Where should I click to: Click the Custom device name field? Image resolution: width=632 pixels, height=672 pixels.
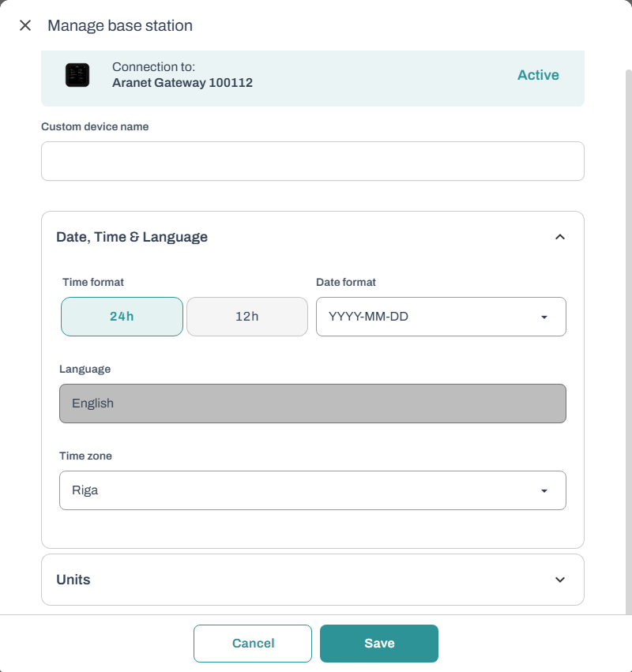(312, 161)
